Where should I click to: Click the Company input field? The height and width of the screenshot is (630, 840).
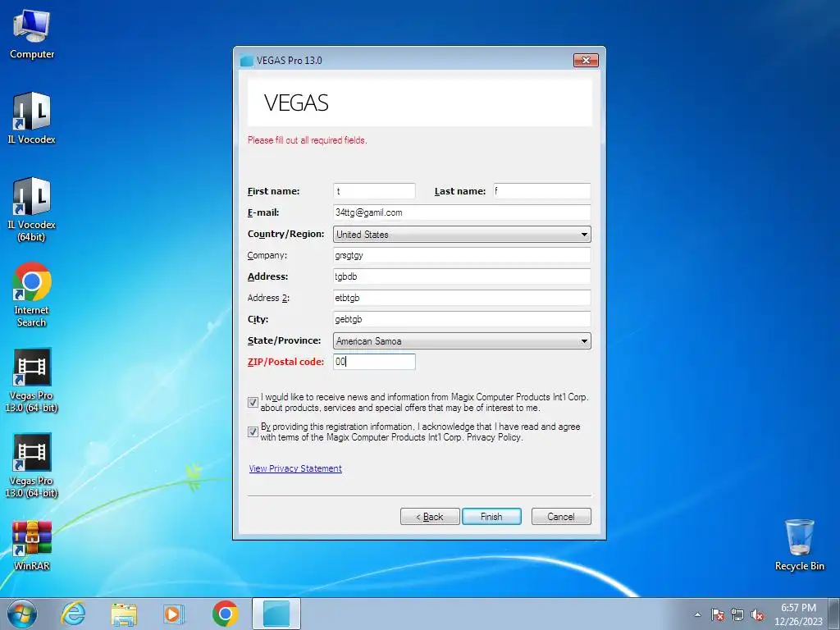[462, 255]
